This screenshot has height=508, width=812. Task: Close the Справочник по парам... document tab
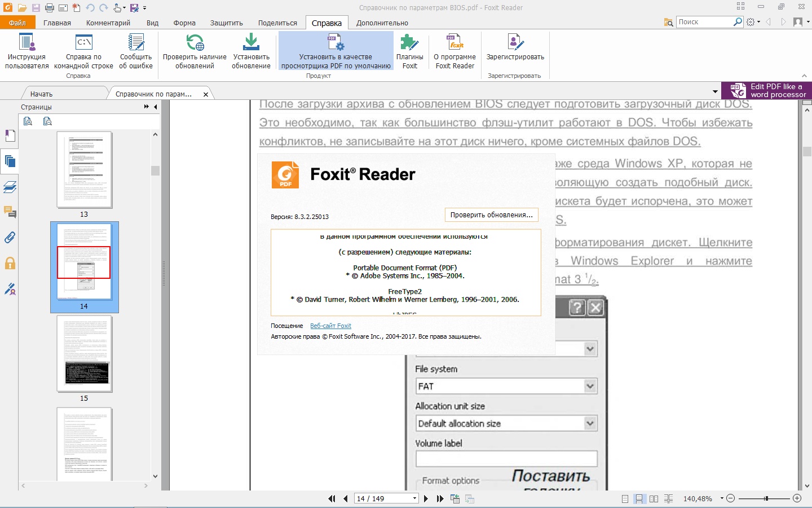tap(206, 94)
